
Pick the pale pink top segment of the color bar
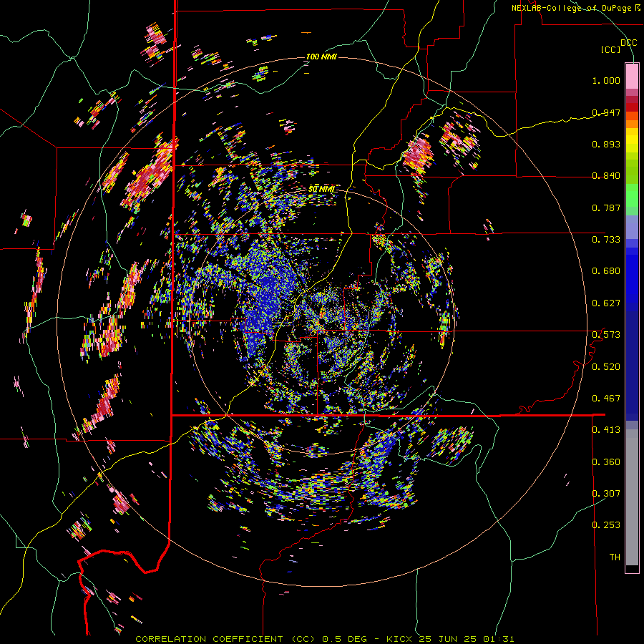point(632,76)
